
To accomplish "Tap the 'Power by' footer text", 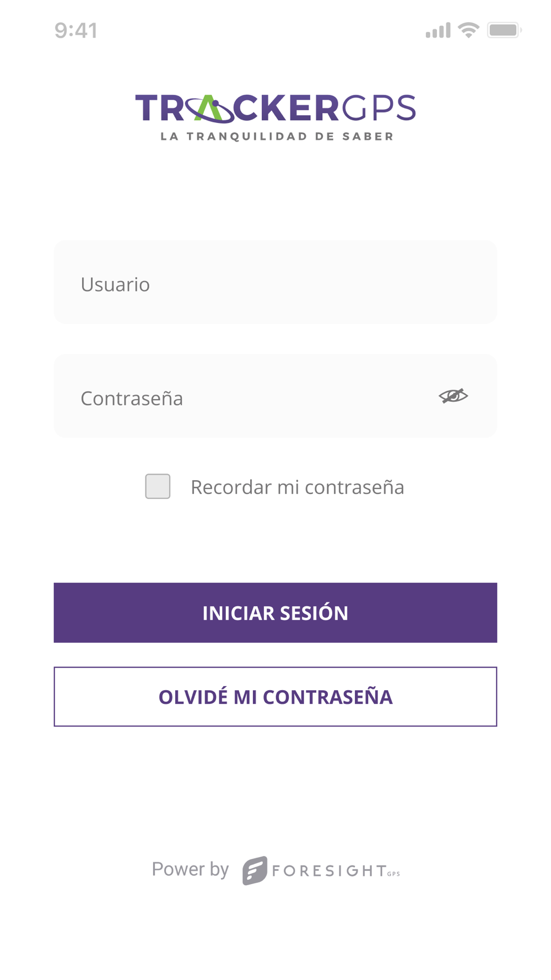I will pyautogui.click(x=190, y=869).
